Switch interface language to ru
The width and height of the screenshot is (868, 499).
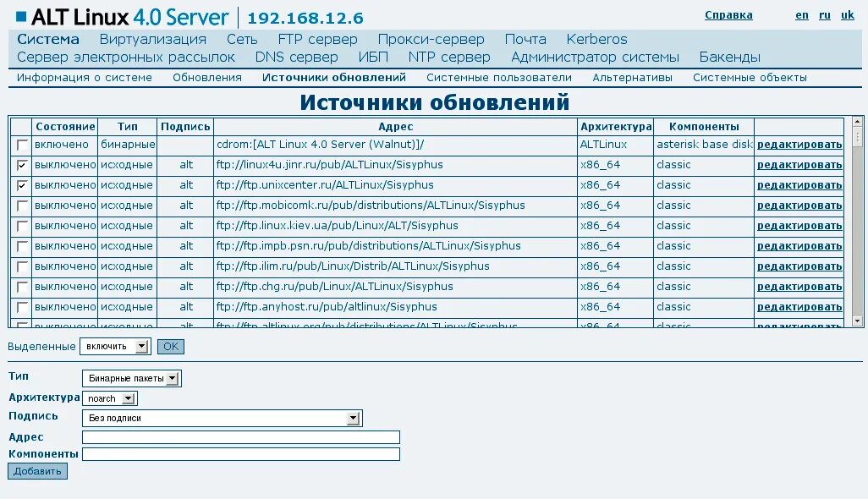click(825, 15)
